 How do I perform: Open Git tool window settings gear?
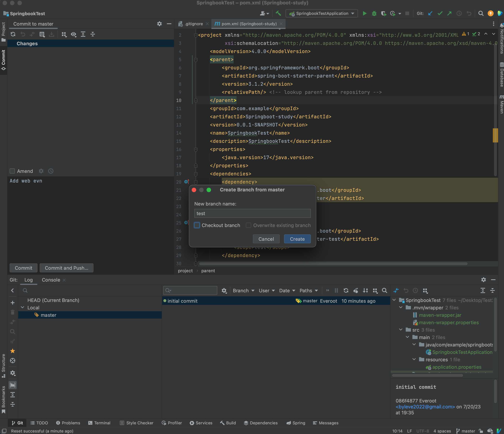click(484, 280)
